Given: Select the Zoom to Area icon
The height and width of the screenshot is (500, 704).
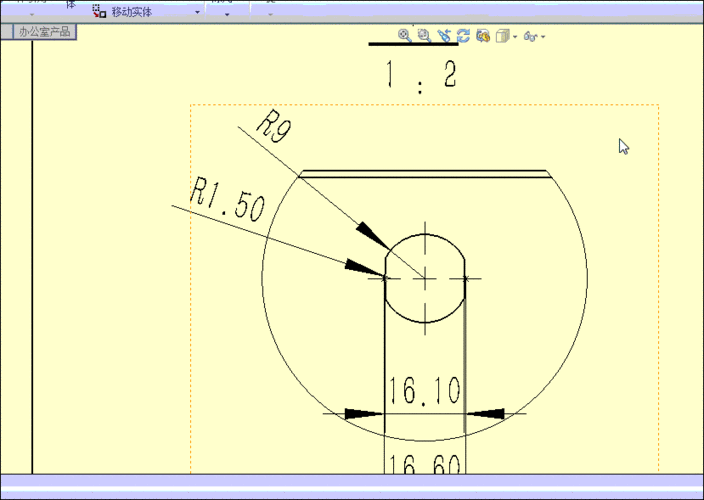Looking at the screenshot, I should tap(424, 35).
